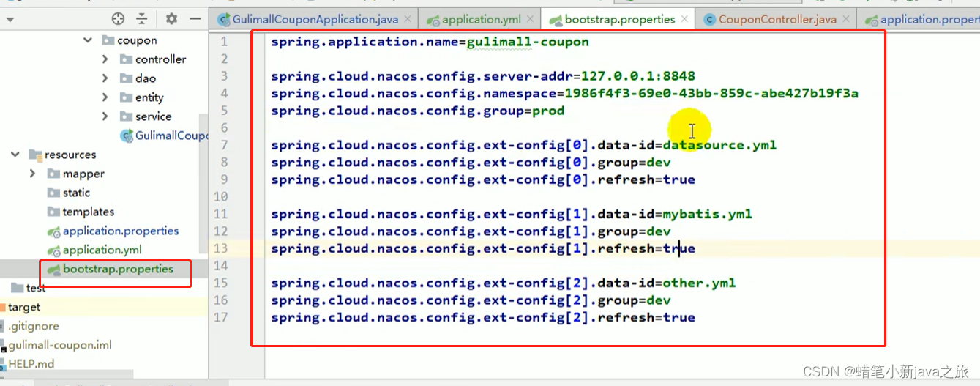Select the mapper folder icon

pyautogui.click(x=53, y=174)
